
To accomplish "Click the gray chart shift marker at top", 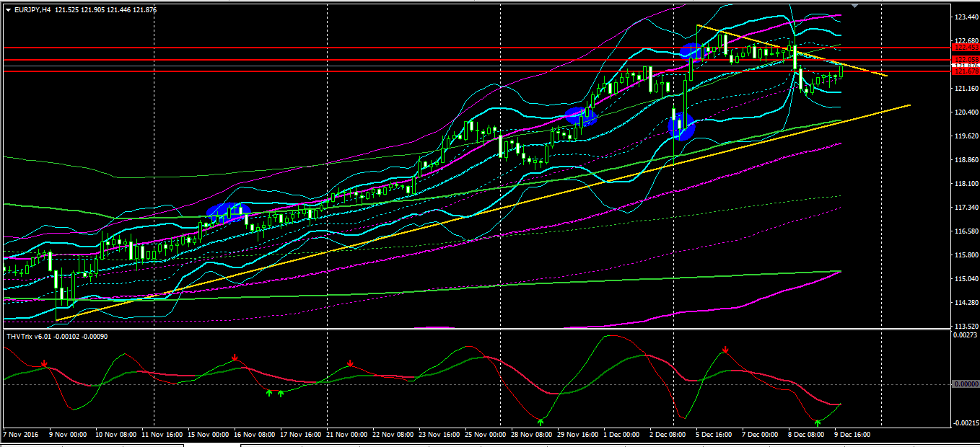I will [855, 6].
